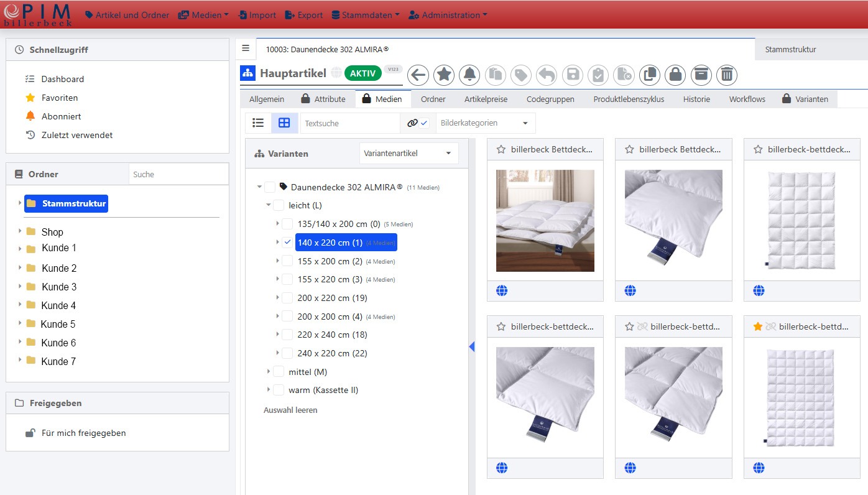Switch to the Historie tab
868x495 pixels.
point(696,99)
